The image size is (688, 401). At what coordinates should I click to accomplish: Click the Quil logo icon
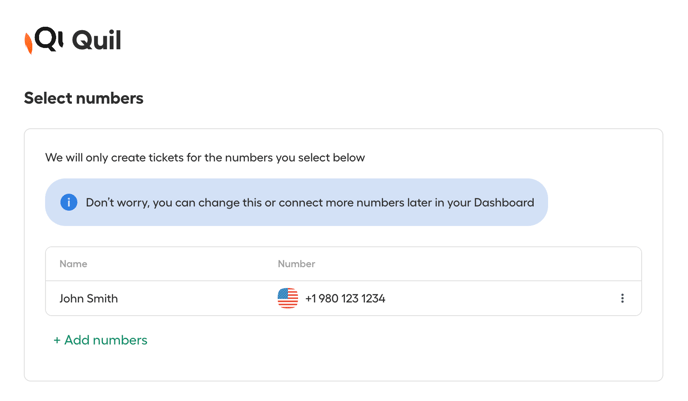(x=44, y=40)
